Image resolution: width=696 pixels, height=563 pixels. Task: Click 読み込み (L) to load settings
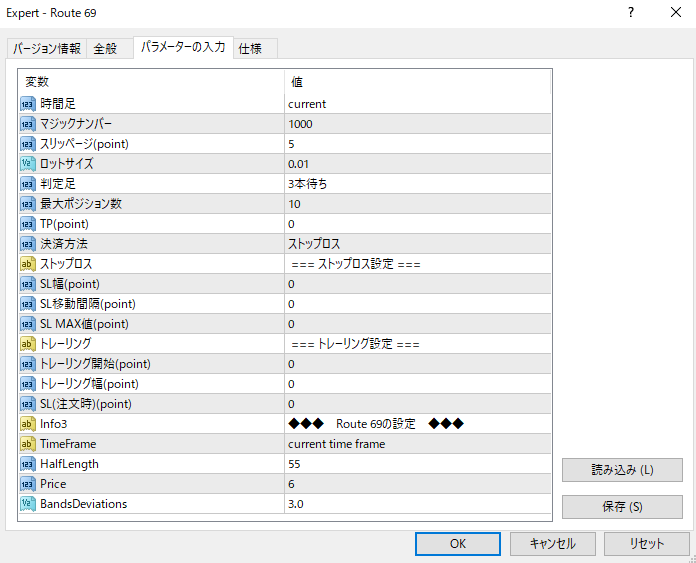click(x=622, y=470)
